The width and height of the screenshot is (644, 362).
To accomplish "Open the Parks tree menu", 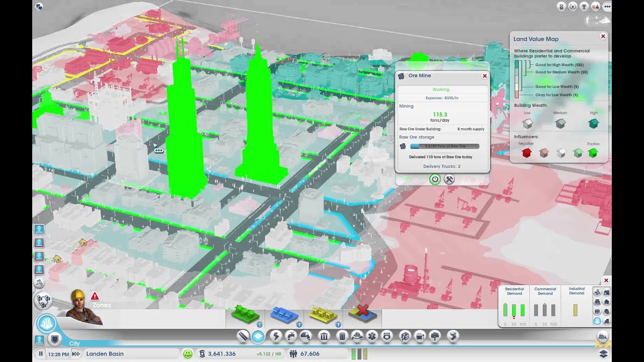I will (435, 336).
